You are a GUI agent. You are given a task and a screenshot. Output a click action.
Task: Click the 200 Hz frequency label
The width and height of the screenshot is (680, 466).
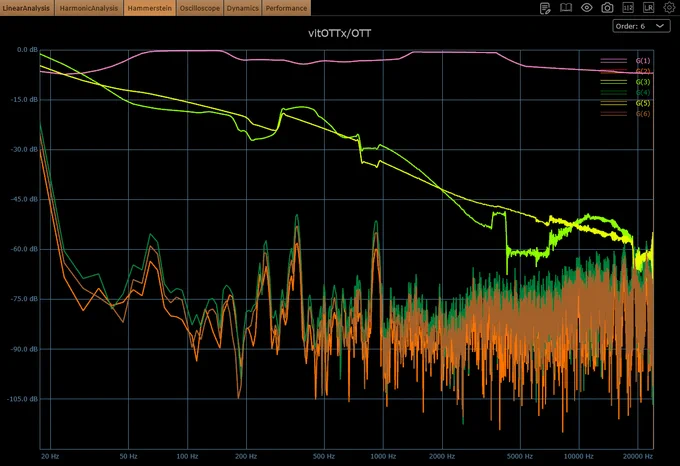pos(246,456)
